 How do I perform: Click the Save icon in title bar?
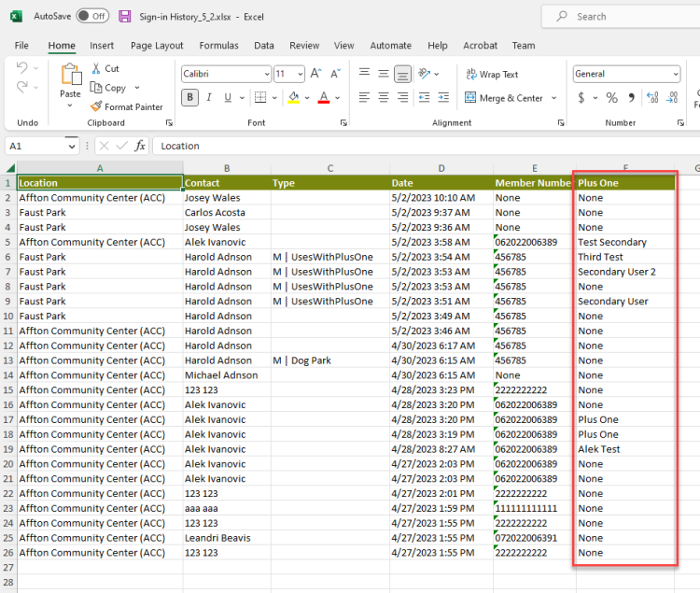(125, 17)
